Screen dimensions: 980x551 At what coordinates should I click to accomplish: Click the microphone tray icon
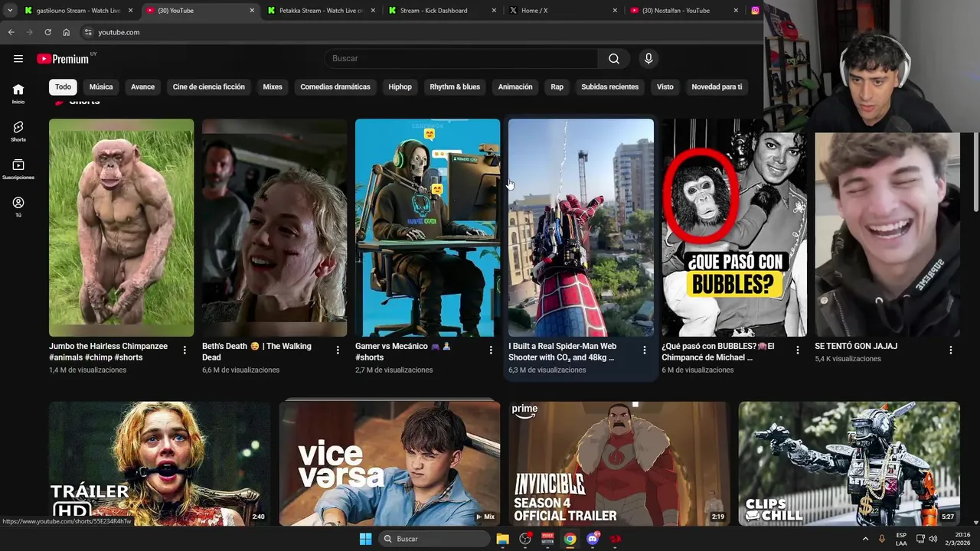[882, 539]
